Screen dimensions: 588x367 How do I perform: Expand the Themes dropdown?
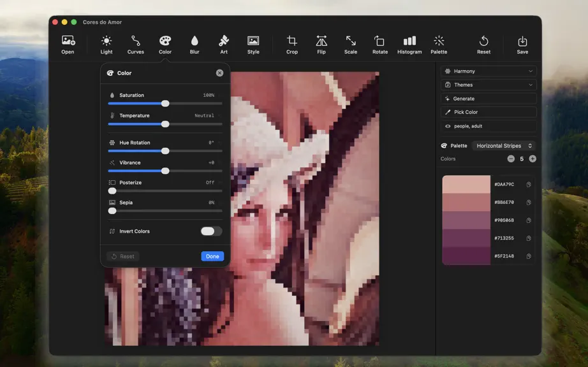(489, 85)
